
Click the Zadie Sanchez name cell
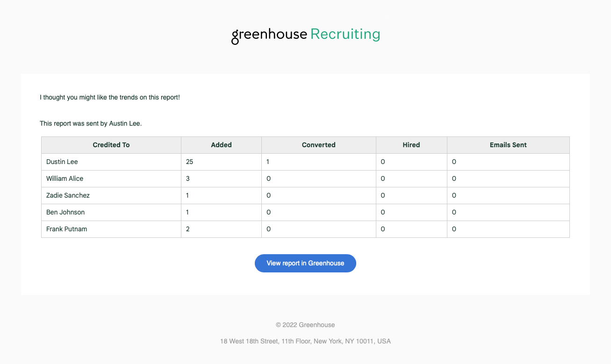(111, 195)
